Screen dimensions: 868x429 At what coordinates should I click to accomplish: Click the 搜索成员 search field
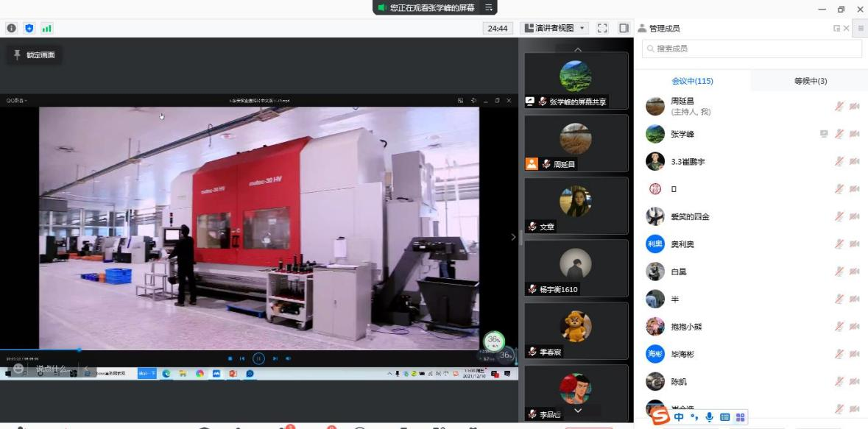coord(751,49)
